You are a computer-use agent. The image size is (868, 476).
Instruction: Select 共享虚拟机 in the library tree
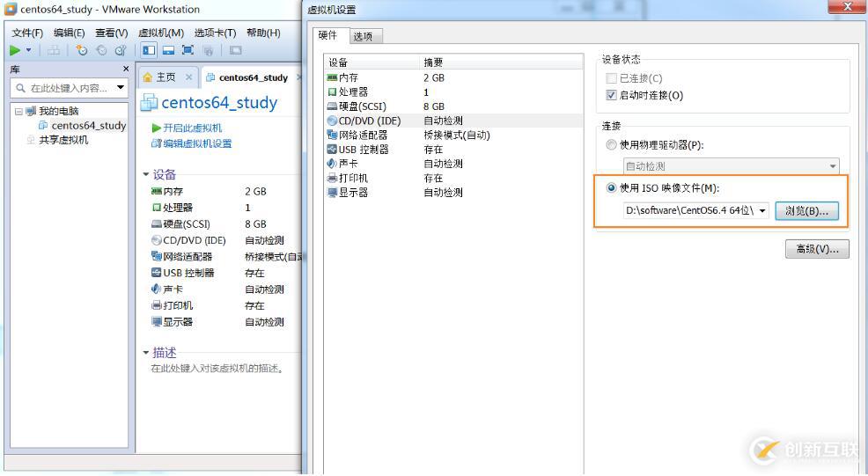pos(63,140)
